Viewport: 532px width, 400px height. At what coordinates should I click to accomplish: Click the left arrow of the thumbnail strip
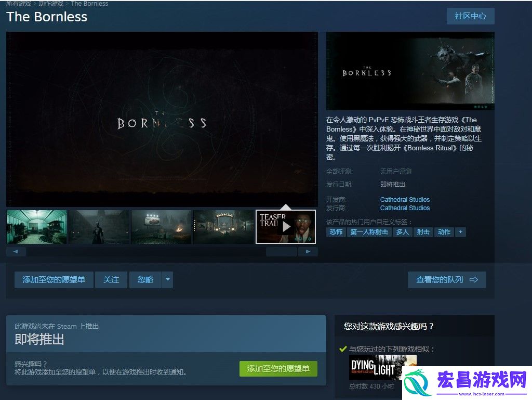click(x=16, y=252)
